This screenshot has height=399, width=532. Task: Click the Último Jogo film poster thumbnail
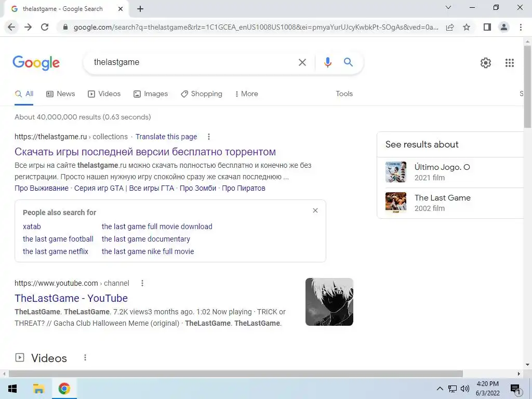tap(395, 172)
